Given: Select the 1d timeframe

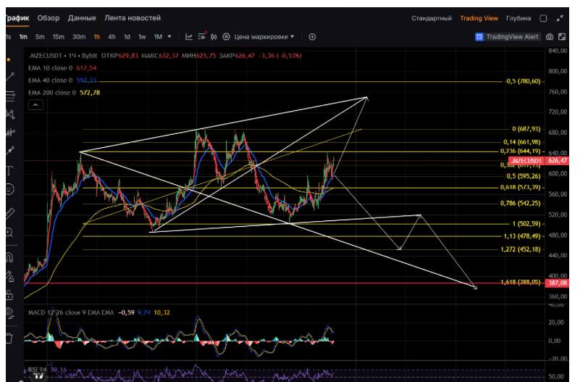Looking at the screenshot, I should pyautogui.click(x=127, y=37).
